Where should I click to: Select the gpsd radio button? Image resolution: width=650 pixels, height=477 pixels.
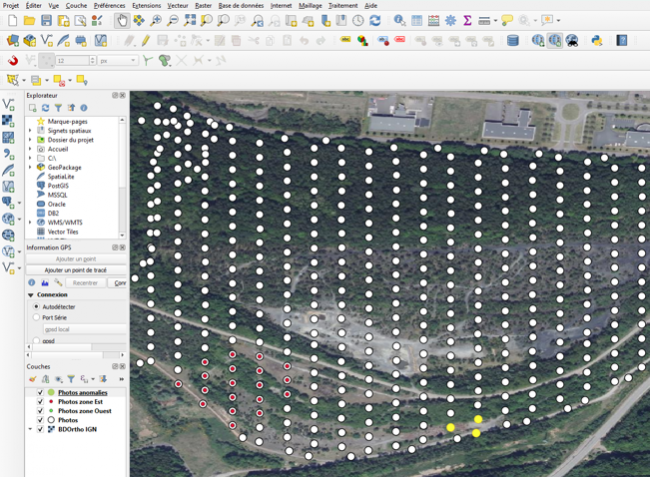(x=36, y=341)
